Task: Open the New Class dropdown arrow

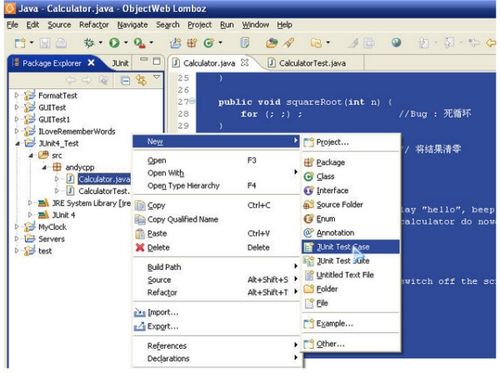Action: coord(220,43)
